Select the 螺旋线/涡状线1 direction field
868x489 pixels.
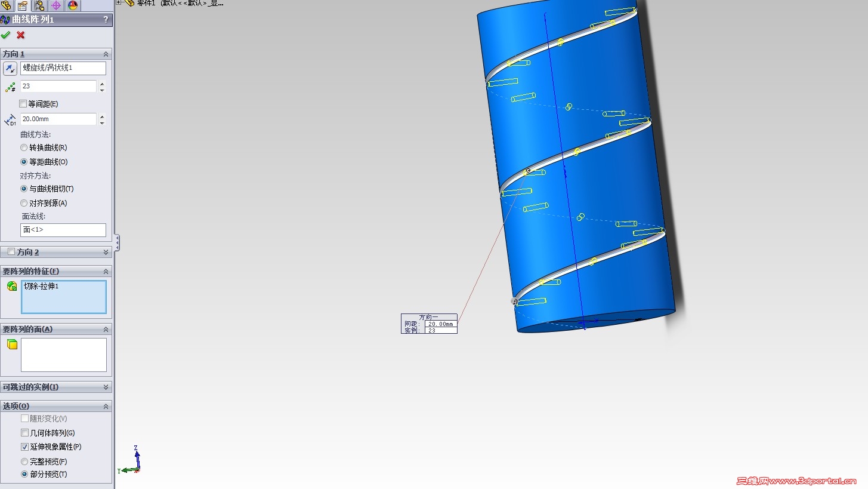click(x=63, y=68)
